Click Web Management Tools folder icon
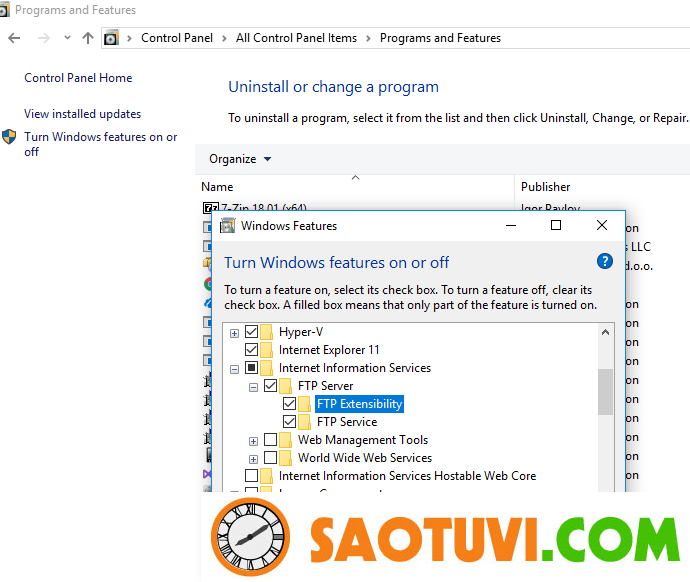The image size is (690, 582). [285, 440]
